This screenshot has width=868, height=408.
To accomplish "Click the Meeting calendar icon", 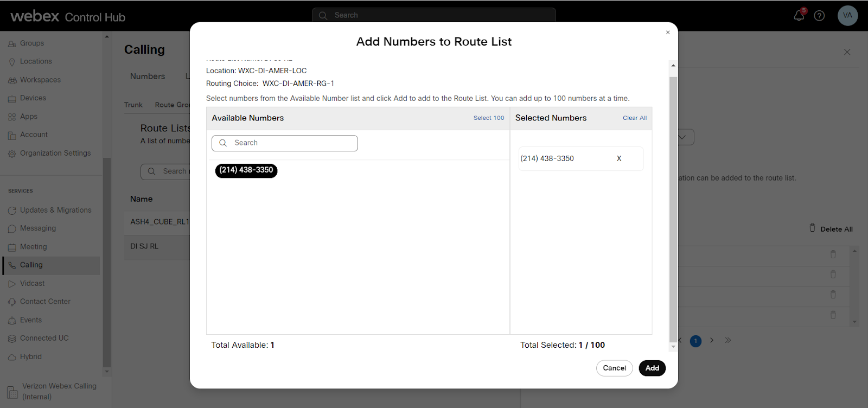I will 12,247.
